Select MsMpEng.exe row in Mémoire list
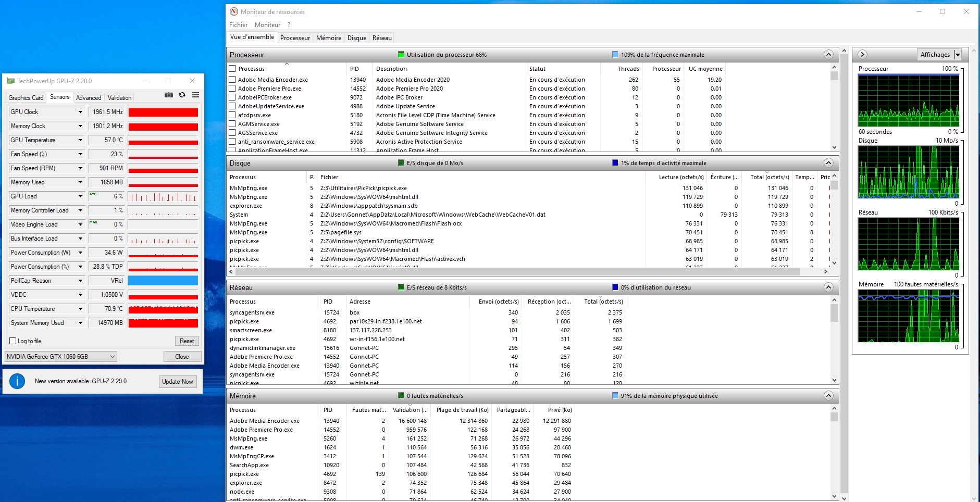 pyautogui.click(x=400, y=438)
